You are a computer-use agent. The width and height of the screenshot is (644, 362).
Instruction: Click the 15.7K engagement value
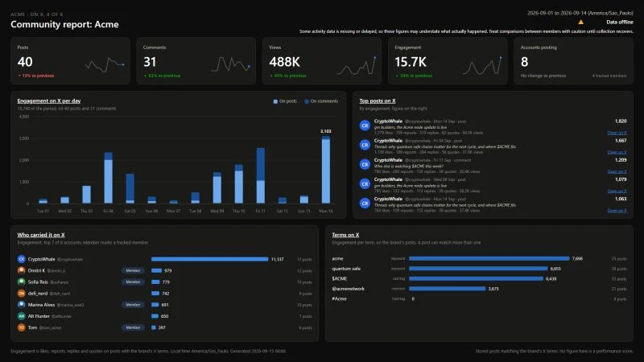[411, 62]
